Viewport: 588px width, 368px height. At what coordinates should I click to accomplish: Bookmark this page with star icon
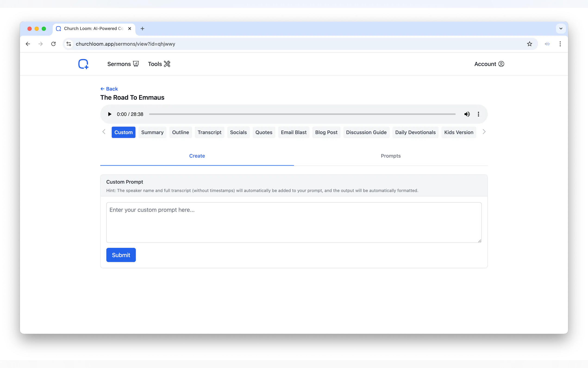point(529,44)
